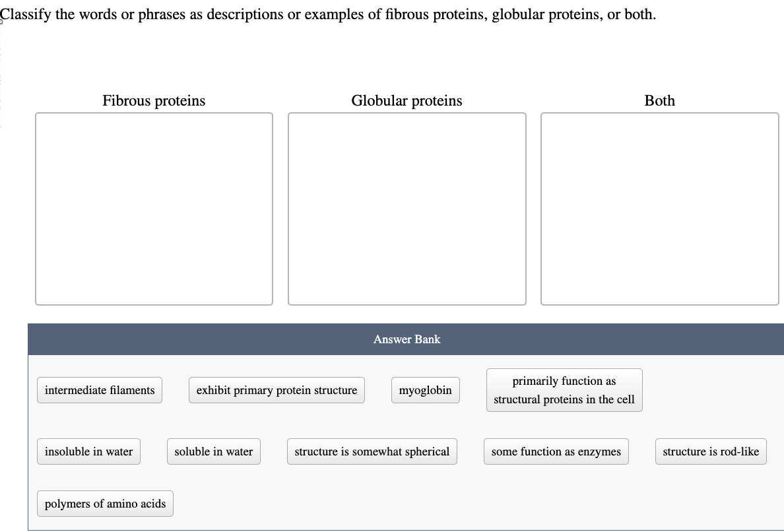Select the "polymers of amino acids" tile

coord(104,504)
